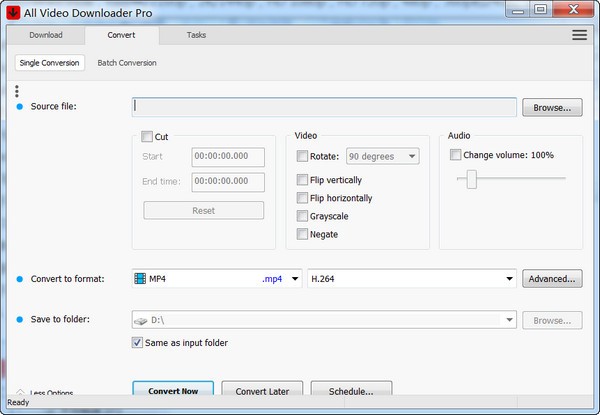Screen dimensions: 600x415
Task: Click the All Video Downloader Pro app icon
Action: [13, 10]
